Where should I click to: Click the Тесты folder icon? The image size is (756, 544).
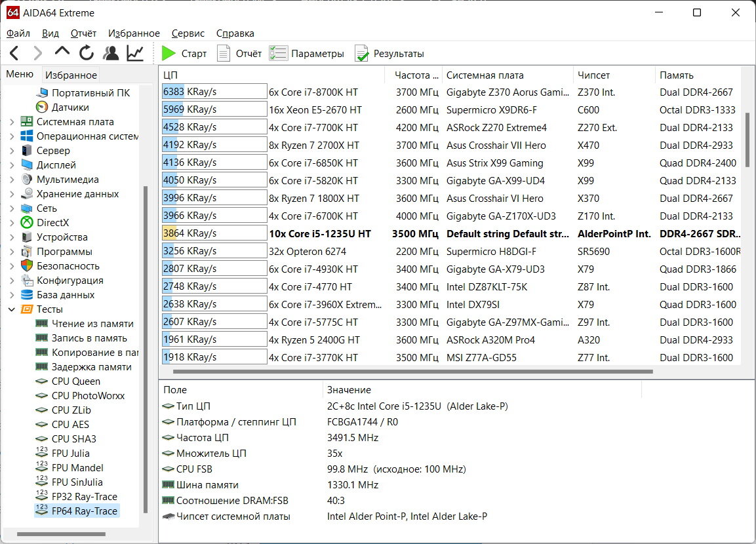27,309
